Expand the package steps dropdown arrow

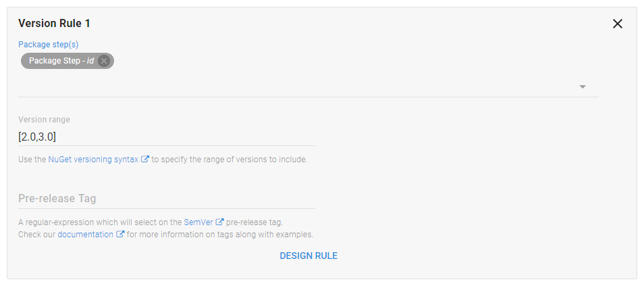(x=583, y=87)
